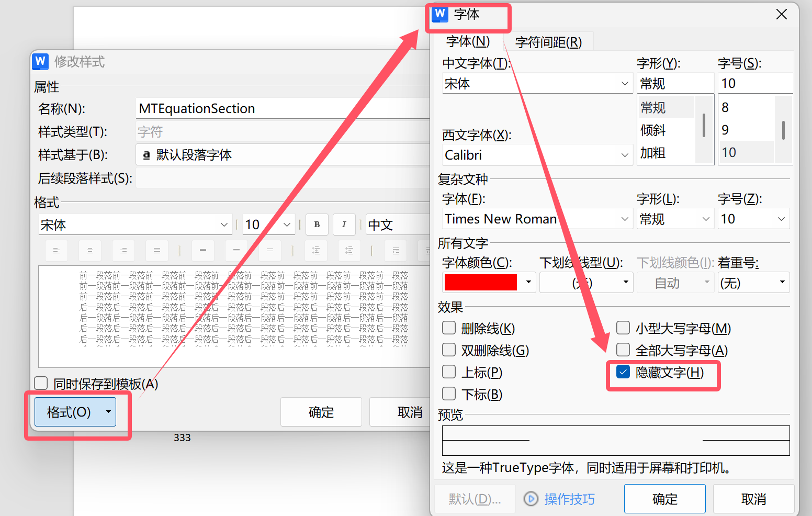Image resolution: width=812 pixels, height=516 pixels.
Task: Select center paragraph alignment
Action: coord(89,250)
